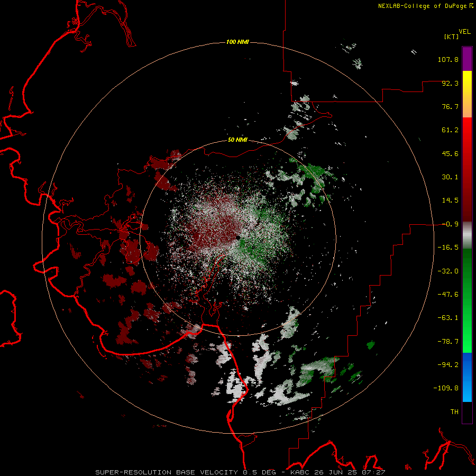The height and width of the screenshot is (476, 476).
Task: Click the -94.2 velocity scale value
Action: [x=448, y=365]
